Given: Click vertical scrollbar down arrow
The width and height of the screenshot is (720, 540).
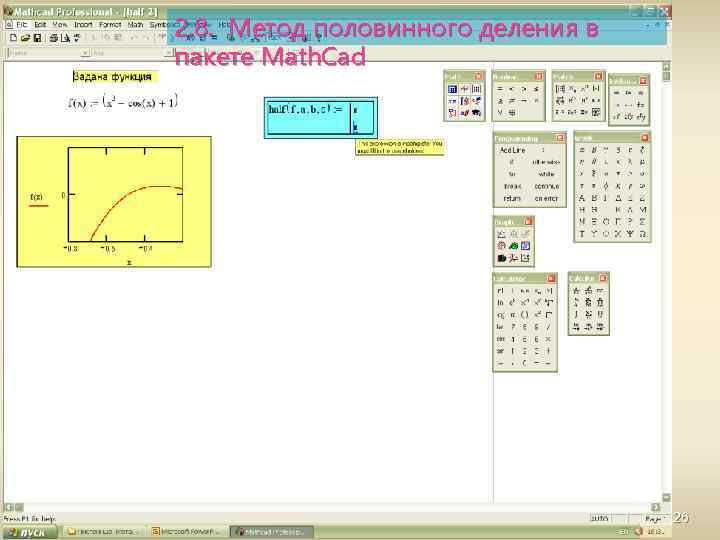Looking at the screenshot, I should [666, 498].
